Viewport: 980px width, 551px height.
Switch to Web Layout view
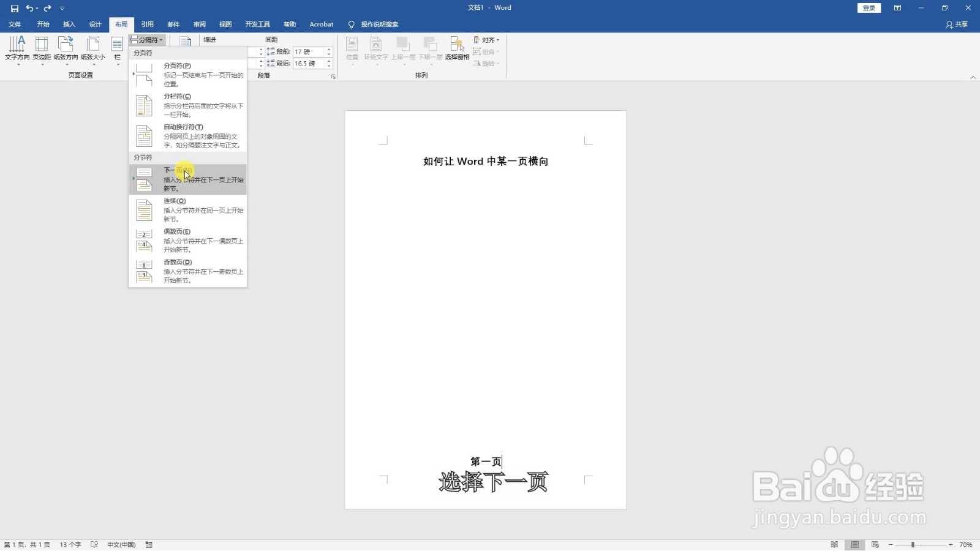(875, 545)
